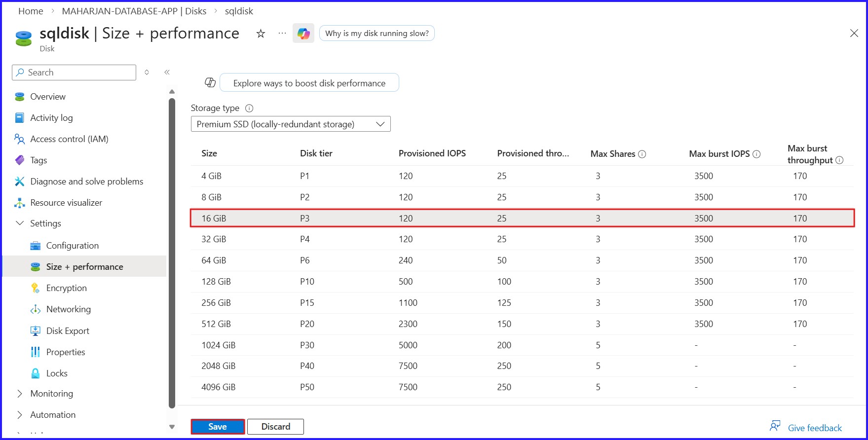
Task: Expand the Monitoring section
Action: tap(20, 394)
